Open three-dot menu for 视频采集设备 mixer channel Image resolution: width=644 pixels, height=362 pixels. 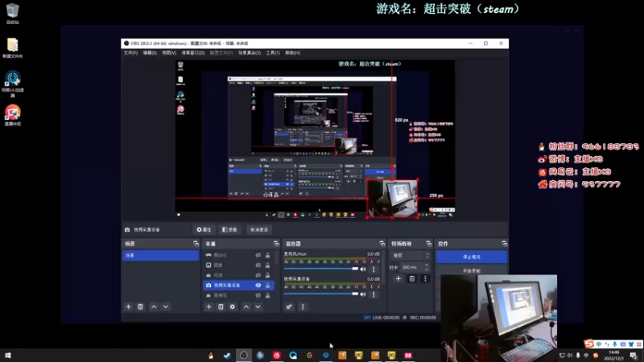(x=374, y=294)
